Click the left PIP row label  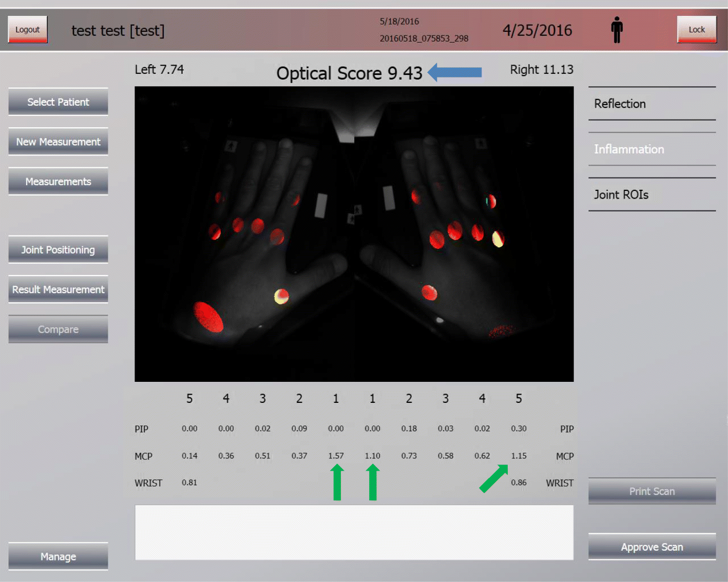pyautogui.click(x=141, y=429)
